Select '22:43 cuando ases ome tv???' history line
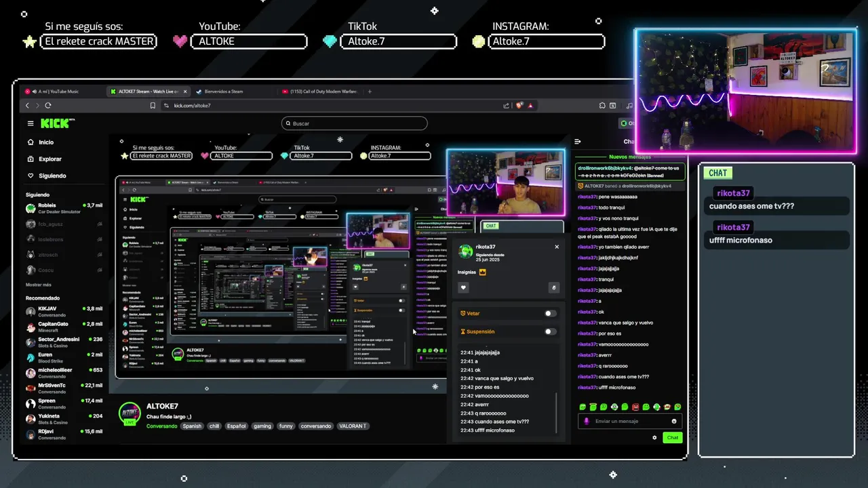The height and width of the screenshot is (488, 868). [494, 422]
